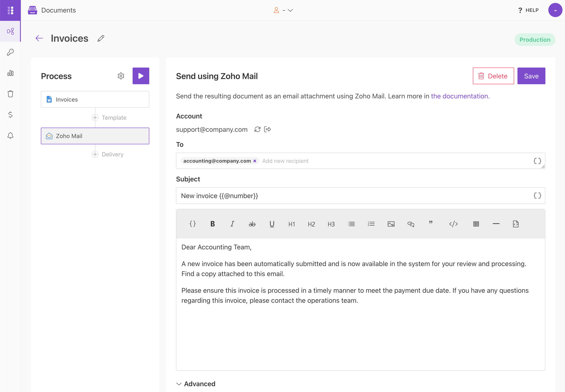Open the statistics bar chart icon
The height and width of the screenshot is (392, 565).
click(10, 73)
